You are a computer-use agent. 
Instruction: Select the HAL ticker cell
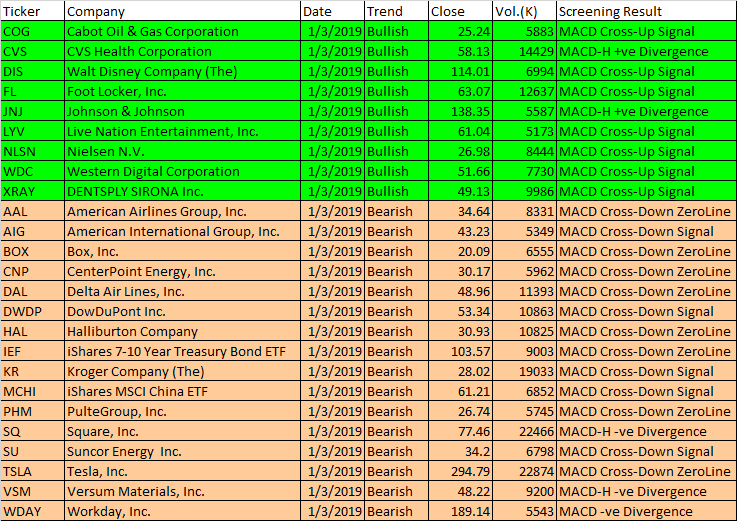click(x=32, y=331)
